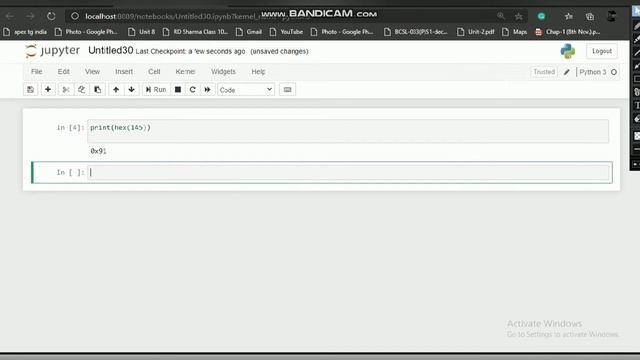Click the pencil edit mode icon
This screenshot has height=360, width=640.
[567, 72]
